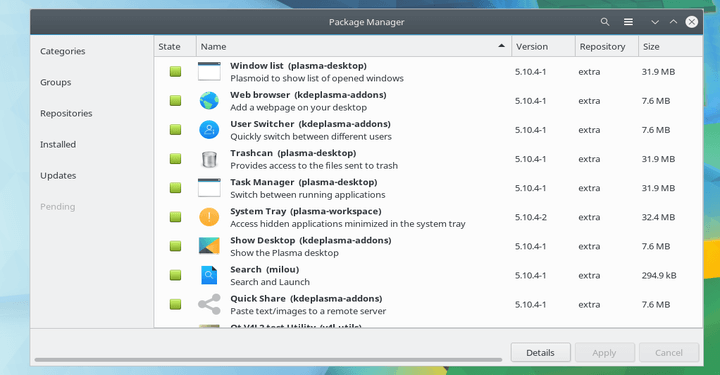Select the Show Desktop (kdeplasma-addons) title
This screenshot has height=375, width=720.
pyautogui.click(x=310, y=241)
